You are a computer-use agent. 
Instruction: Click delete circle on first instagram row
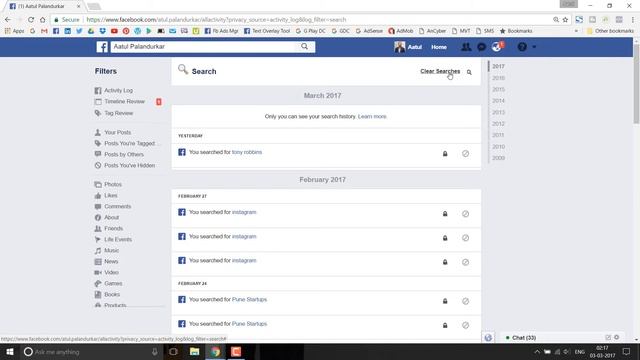465,213
